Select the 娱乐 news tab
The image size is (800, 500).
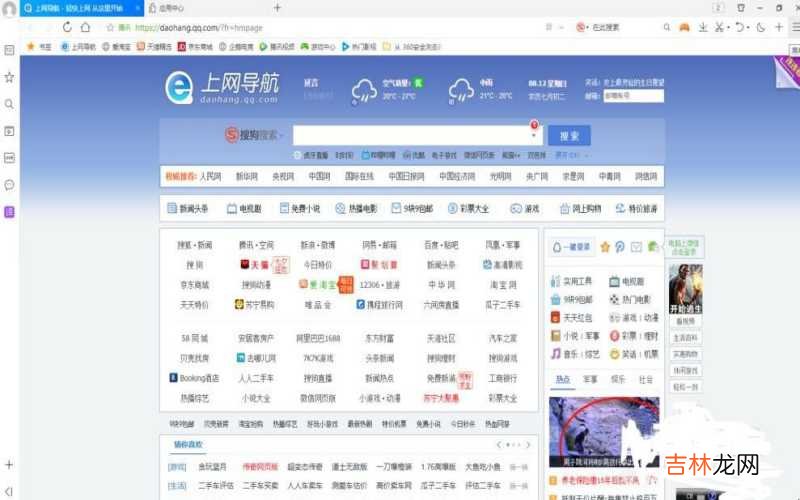point(618,380)
